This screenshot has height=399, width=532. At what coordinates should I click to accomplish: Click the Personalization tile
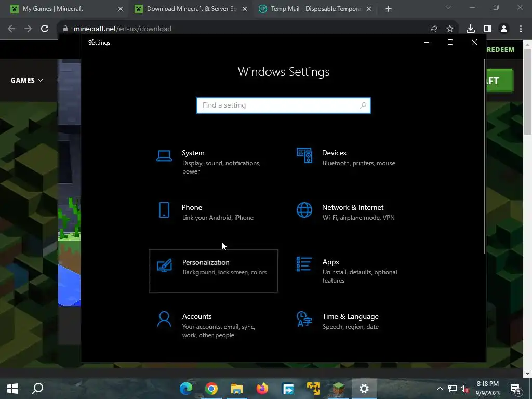[214, 271]
